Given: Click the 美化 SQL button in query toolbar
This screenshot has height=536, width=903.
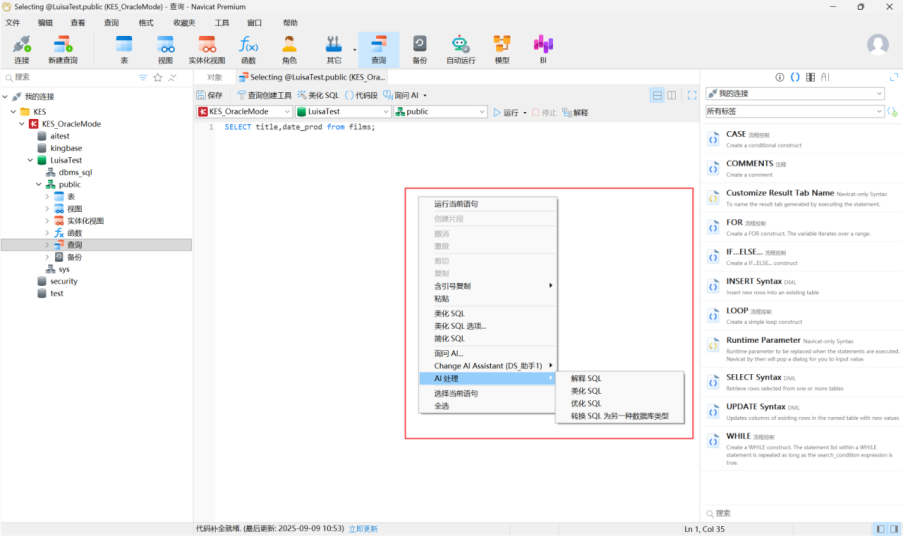Looking at the screenshot, I should pyautogui.click(x=317, y=95).
